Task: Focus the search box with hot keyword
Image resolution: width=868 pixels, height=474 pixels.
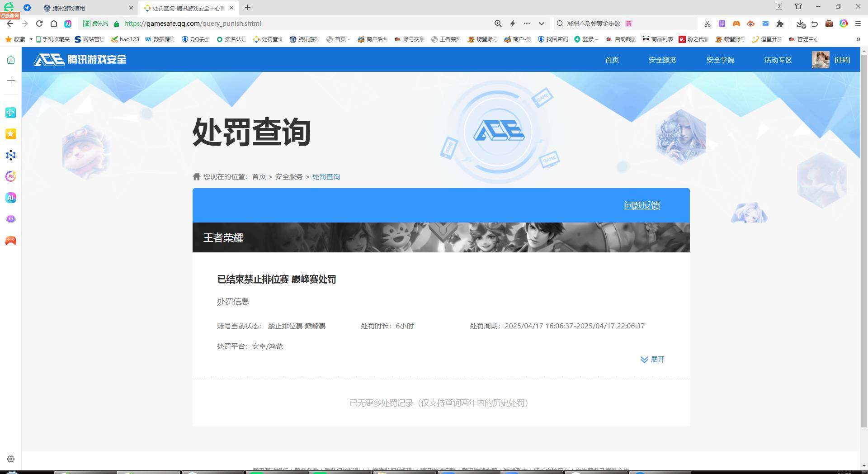Action: (626, 24)
